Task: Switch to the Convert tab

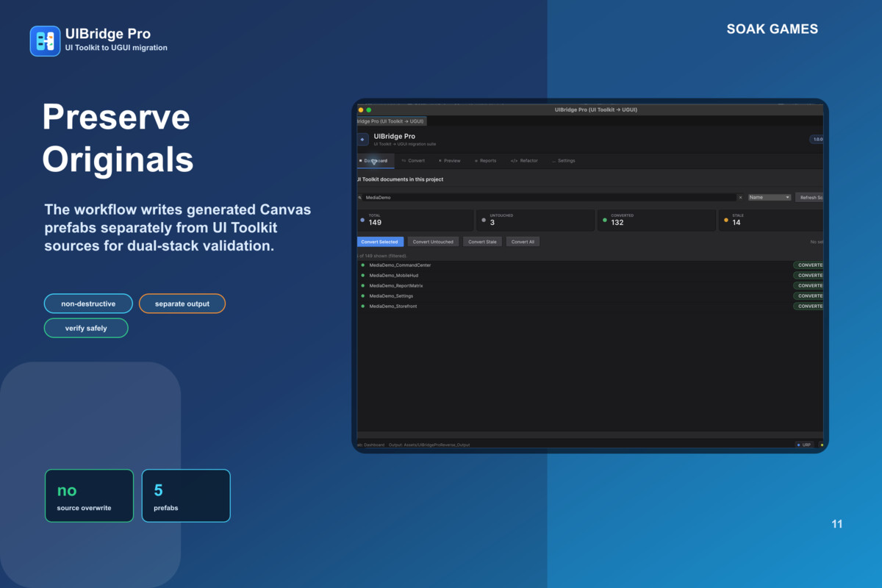Action: 413,161
